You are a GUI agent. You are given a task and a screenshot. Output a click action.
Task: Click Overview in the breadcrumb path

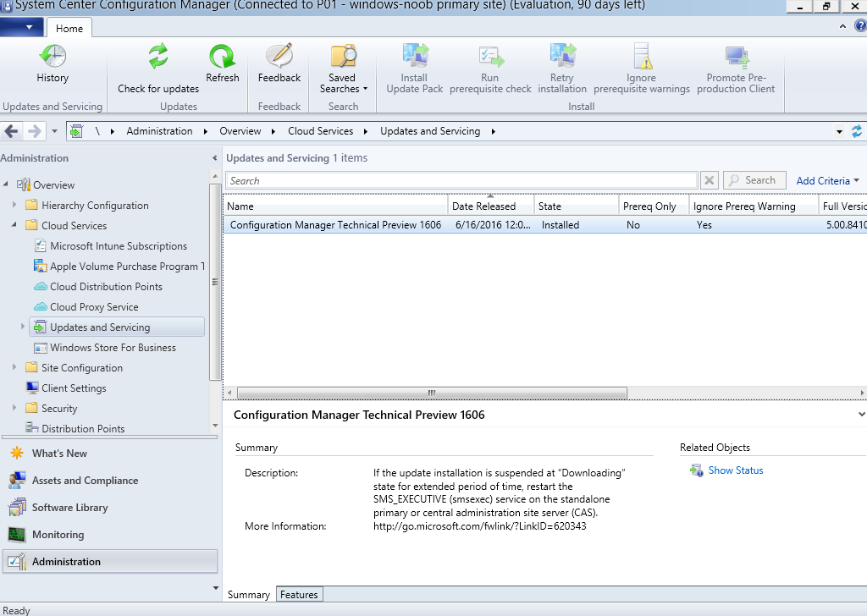[240, 131]
